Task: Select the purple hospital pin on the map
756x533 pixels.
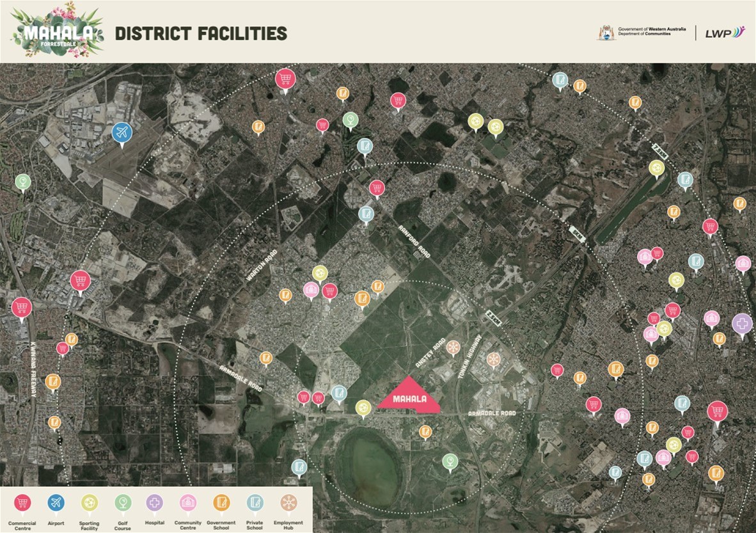Action: pos(742,323)
